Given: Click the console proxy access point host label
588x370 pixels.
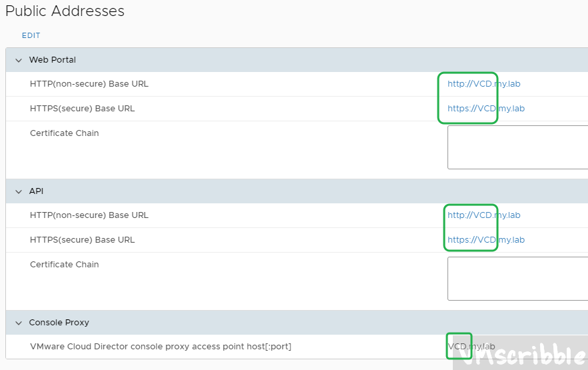Looking at the screenshot, I should 160,347.
